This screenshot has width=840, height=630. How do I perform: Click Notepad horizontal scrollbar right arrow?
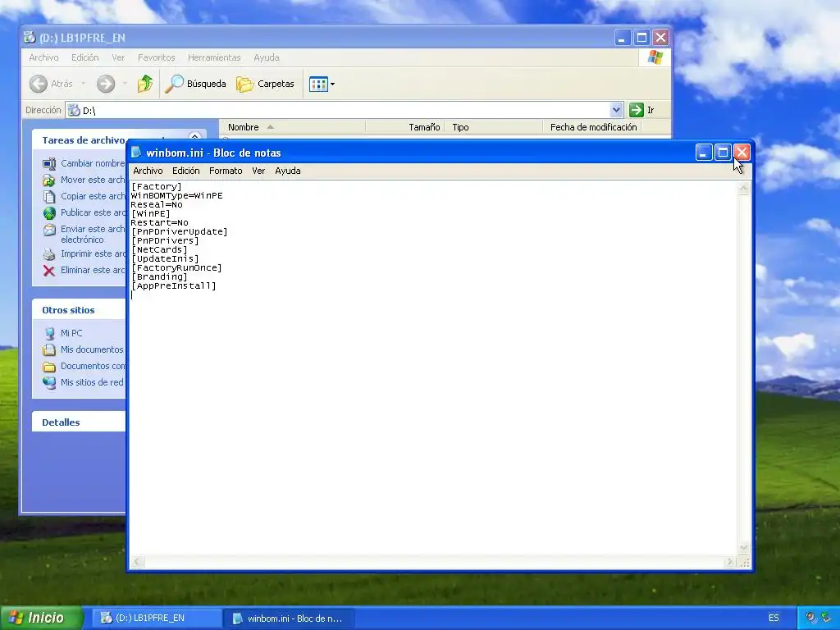click(729, 562)
